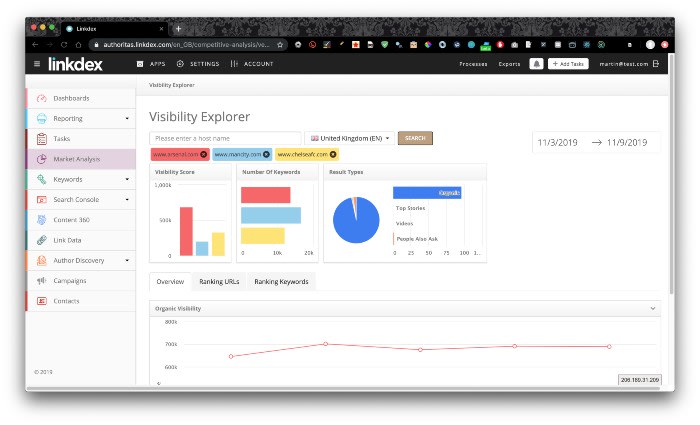The width and height of the screenshot is (700, 425).
Task: Collapse the Organic Visibility panel chevron
Action: 653,308
